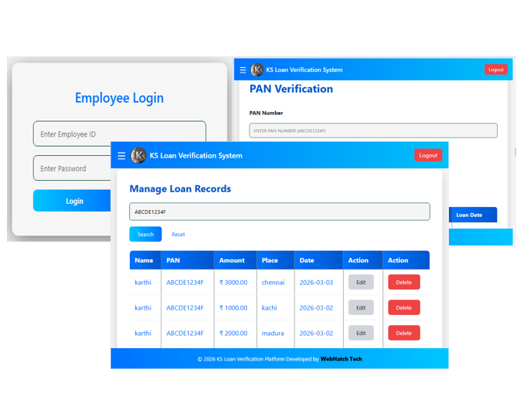This screenshot has width=520, height=420.
Task: Delete the madura loan record
Action: 403,334
